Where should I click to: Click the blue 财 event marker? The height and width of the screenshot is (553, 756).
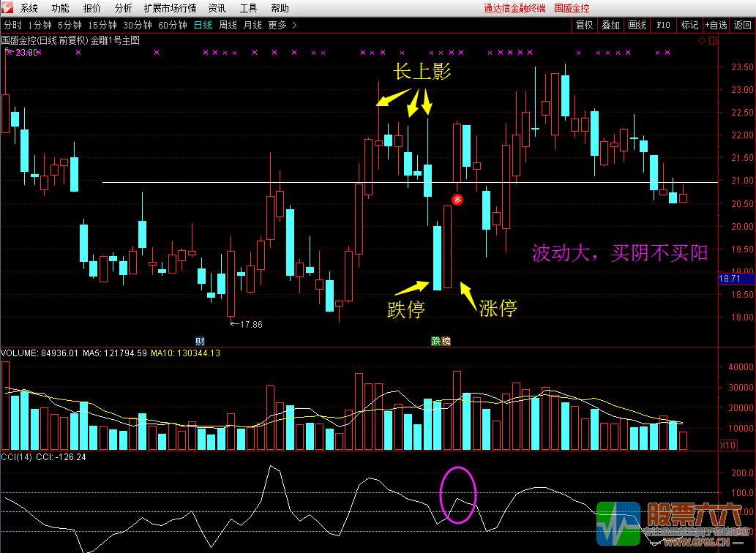pos(200,341)
